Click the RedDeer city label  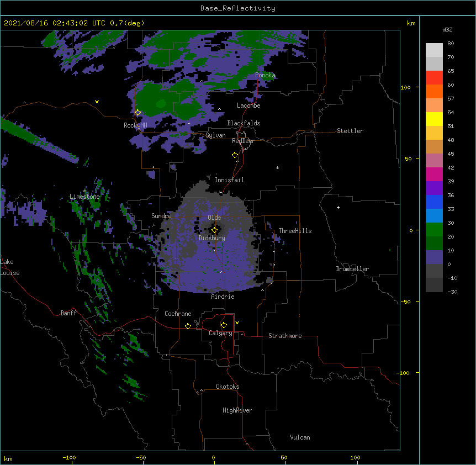click(243, 141)
